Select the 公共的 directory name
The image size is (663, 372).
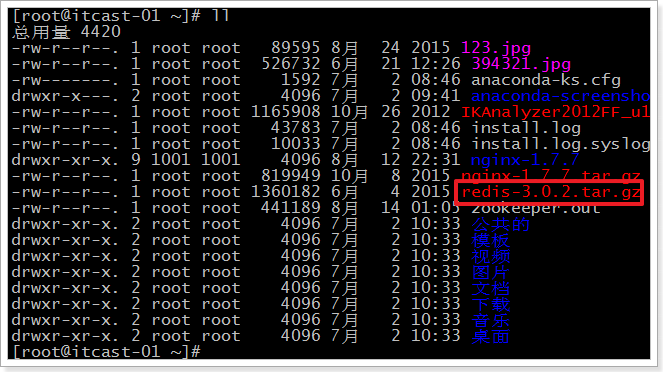pos(500,224)
